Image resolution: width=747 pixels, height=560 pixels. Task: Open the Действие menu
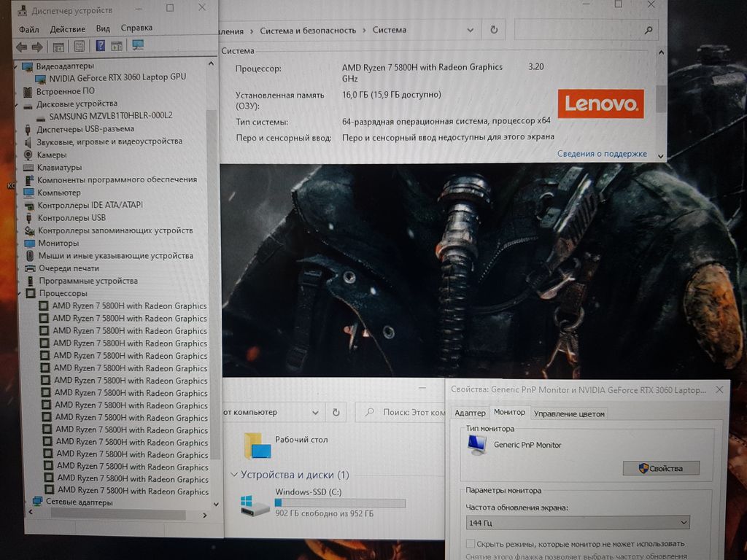click(68, 29)
